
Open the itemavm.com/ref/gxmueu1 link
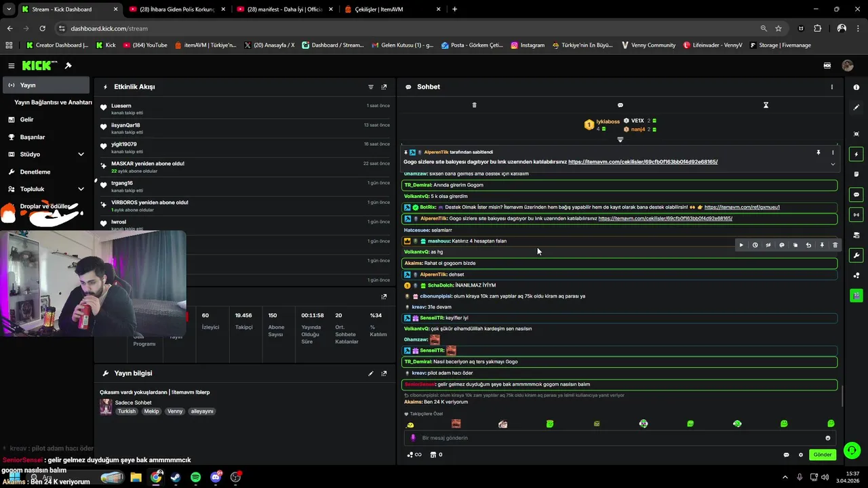click(742, 207)
